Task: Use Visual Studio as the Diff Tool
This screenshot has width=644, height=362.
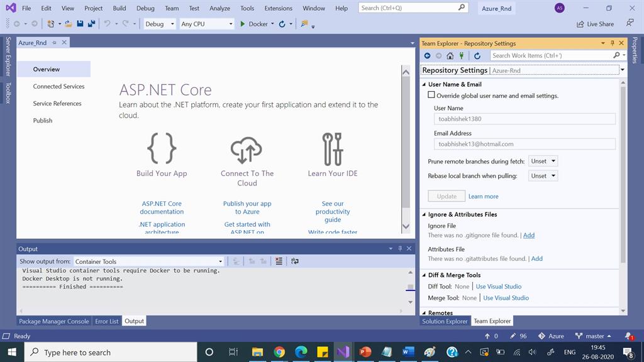Action: click(499, 287)
